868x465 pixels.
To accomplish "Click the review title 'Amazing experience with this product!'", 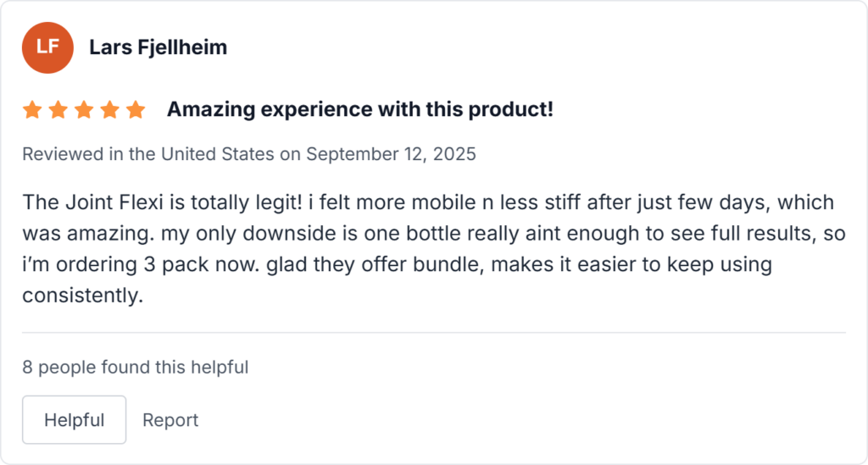I will click(359, 109).
